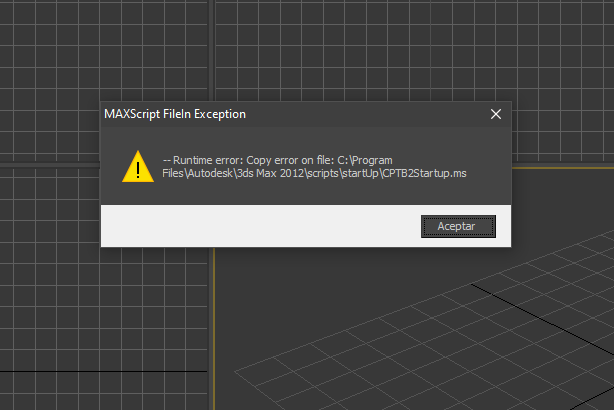Click the black horizontal axis line bottom-left viewport
This screenshot has height=410, width=614.
pos(103,371)
